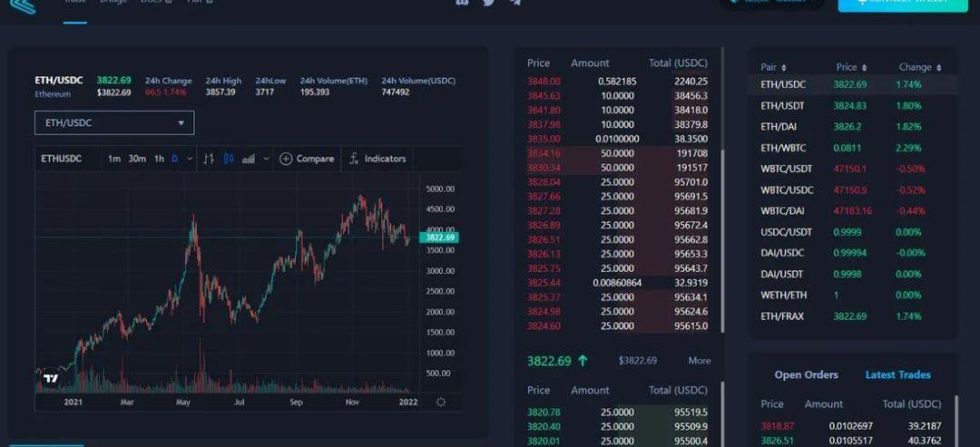Select the candlestick chart style icon
This screenshot has height=447, width=980.
(x=229, y=159)
